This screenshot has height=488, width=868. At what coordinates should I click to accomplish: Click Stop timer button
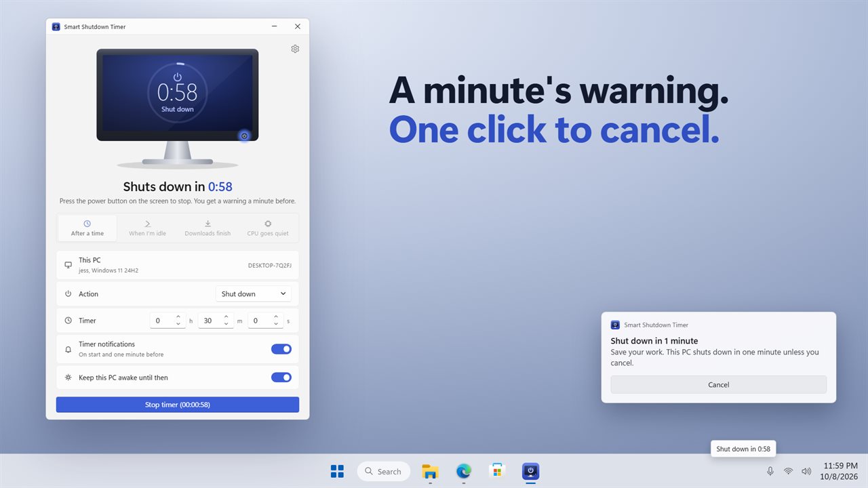coord(178,405)
